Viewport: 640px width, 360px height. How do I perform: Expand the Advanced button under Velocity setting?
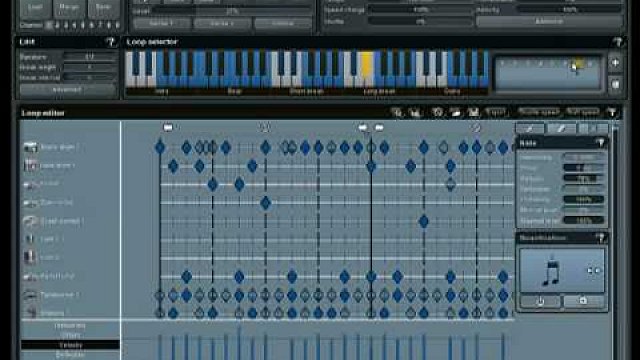click(x=549, y=21)
